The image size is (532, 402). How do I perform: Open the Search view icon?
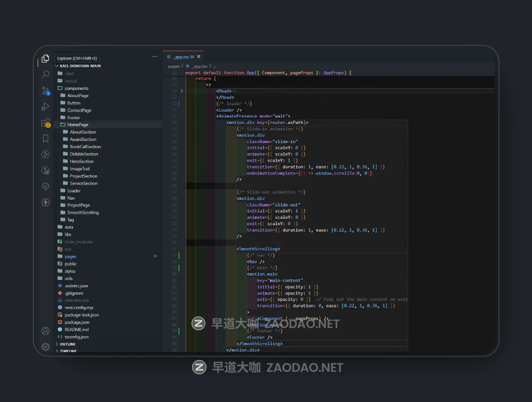[x=45, y=74]
